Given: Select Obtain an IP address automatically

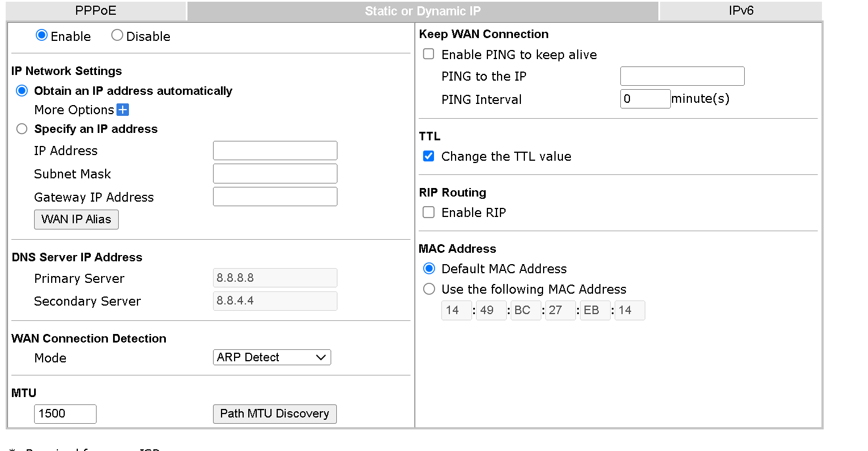Looking at the screenshot, I should coord(22,90).
